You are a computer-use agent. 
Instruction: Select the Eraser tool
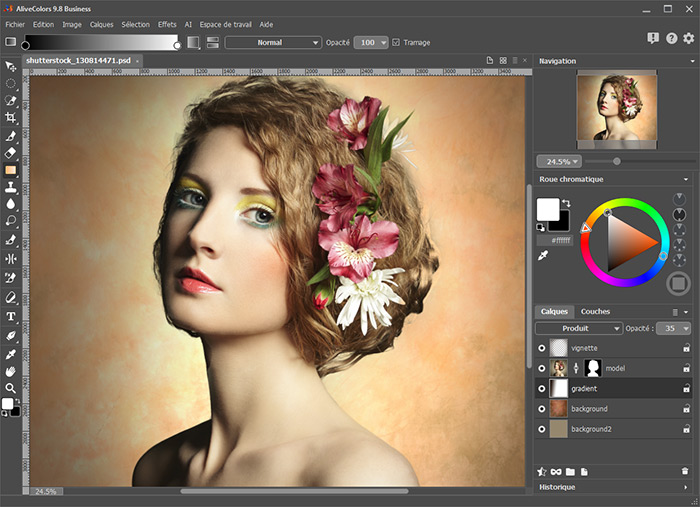10,153
